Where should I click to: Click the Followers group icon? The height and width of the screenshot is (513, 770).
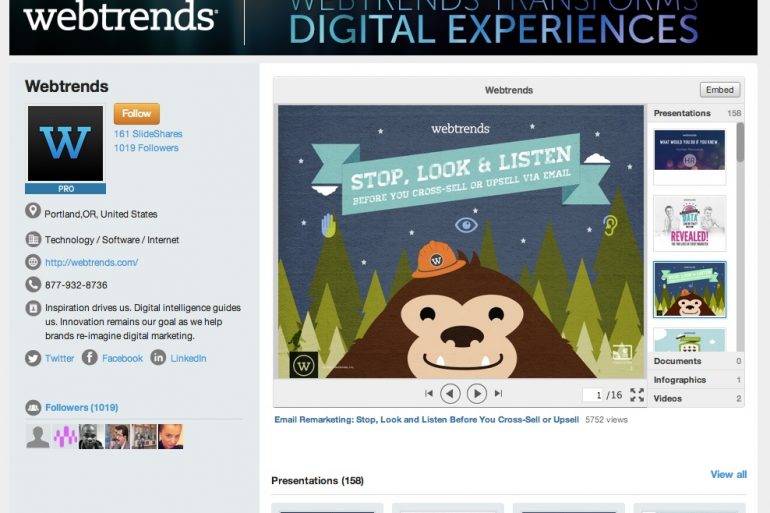33,408
